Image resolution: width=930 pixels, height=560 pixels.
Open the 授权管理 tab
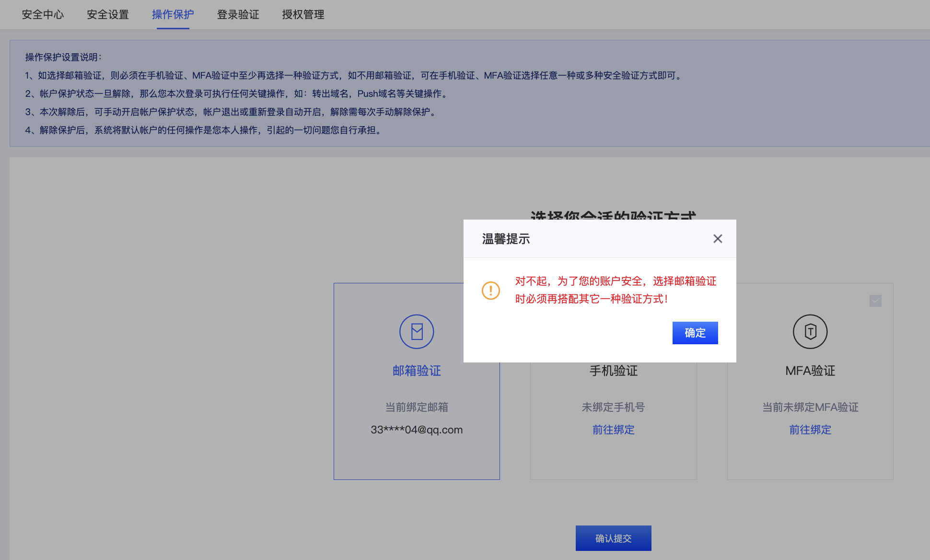(303, 14)
